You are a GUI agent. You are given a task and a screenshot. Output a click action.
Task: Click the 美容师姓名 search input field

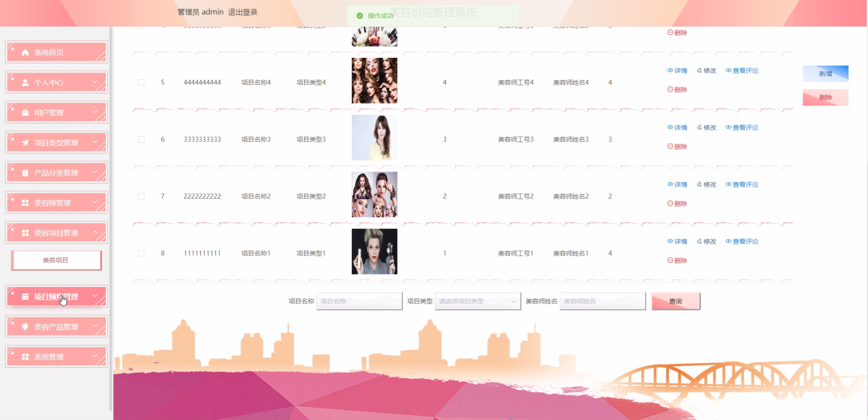(x=602, y=301)
